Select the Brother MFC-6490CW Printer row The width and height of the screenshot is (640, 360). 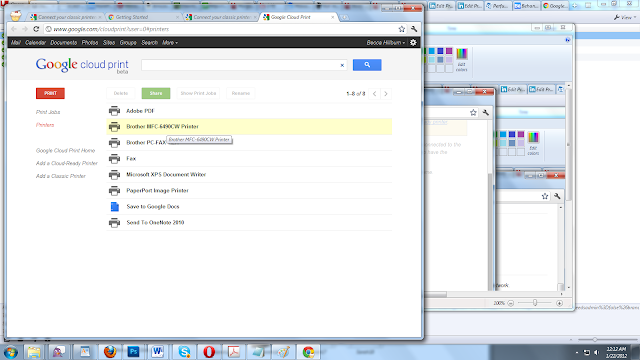[249, 127]
